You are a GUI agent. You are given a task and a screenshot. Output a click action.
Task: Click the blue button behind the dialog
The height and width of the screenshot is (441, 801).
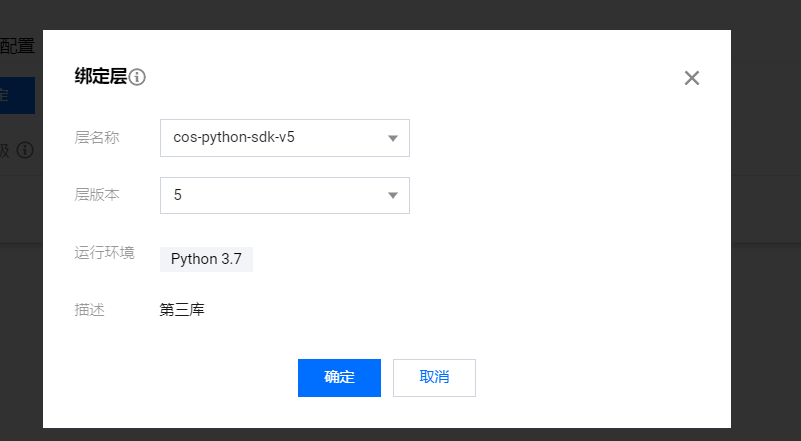point(17,96)
